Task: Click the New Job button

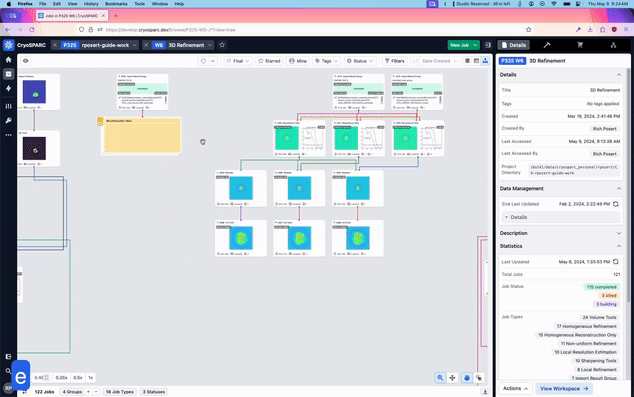Action: (x=459, y=45)
